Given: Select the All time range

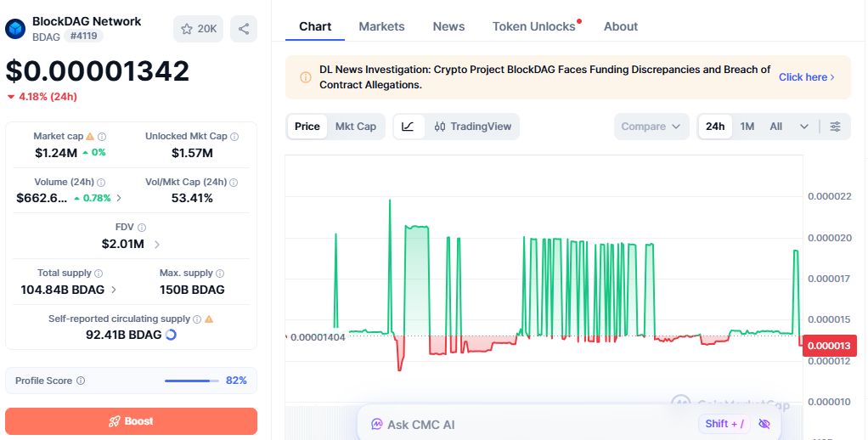Looking at the screenshot, I should click(x=776, y=127).
